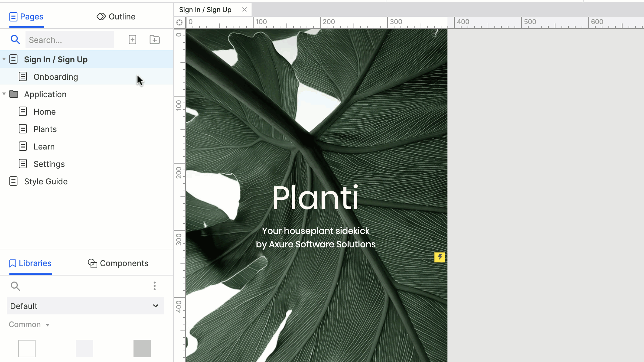The image size is (644, 362).
Task: Click the page icon beside Onboarding
Action: coord(23,76)
